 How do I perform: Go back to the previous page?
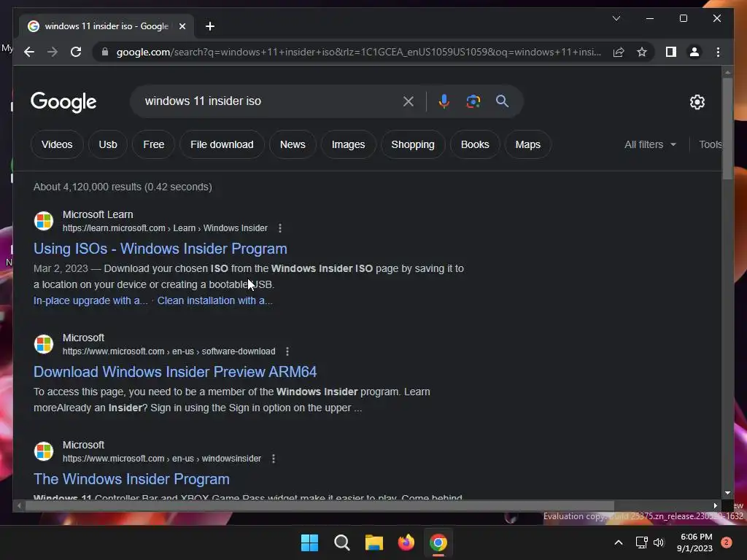(x=29, y=52)
